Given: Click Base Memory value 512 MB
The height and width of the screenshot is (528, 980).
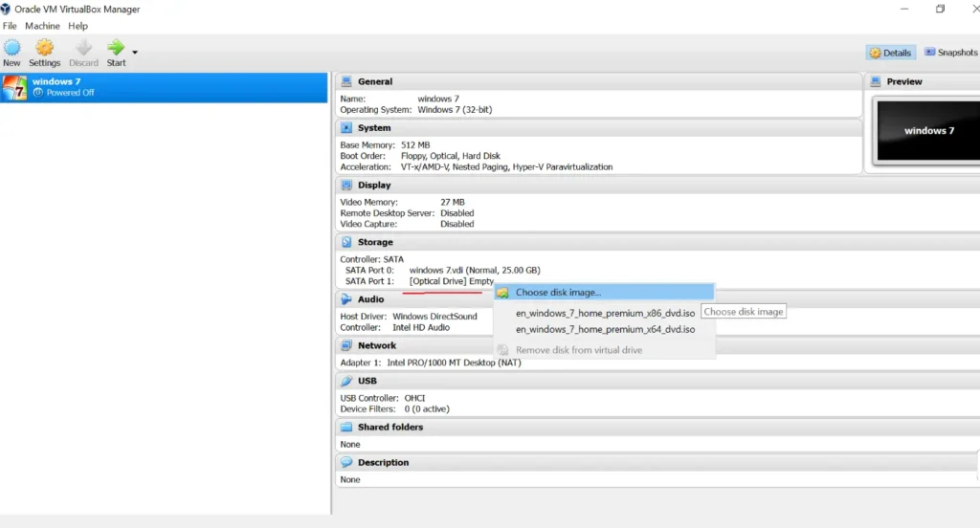Looking at the screenshot, I should click(x=415, y=145).
